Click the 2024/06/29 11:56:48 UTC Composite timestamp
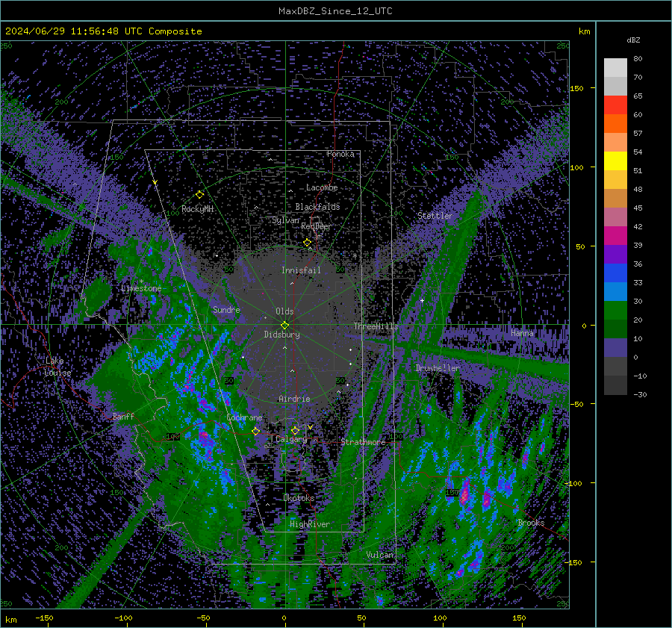Viewport: 672px width, 628px height. [104, 31]
